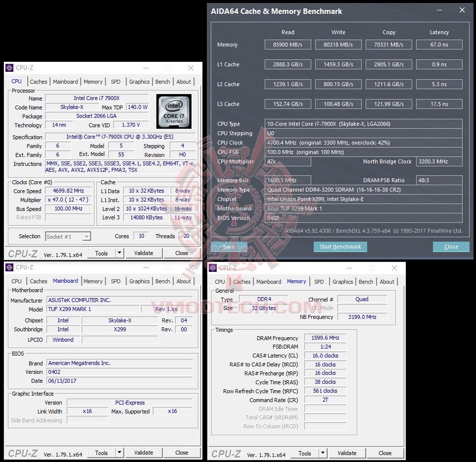Select Bench tab in Mainboard window
Viewport: 476px width, 462px height.
pos(163,281)
